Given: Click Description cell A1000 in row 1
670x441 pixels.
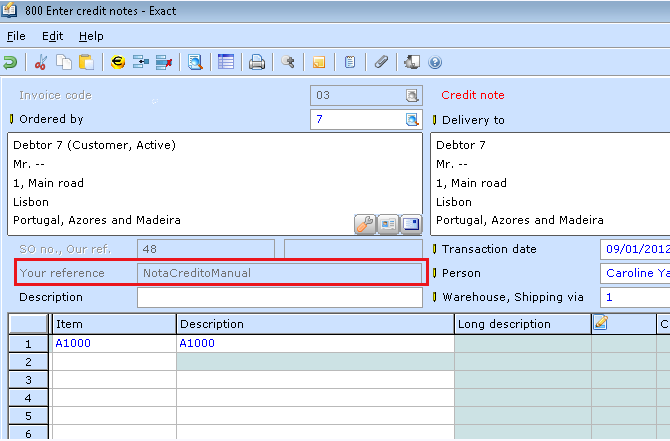Looking at the screenshot, I should (315, 343).
